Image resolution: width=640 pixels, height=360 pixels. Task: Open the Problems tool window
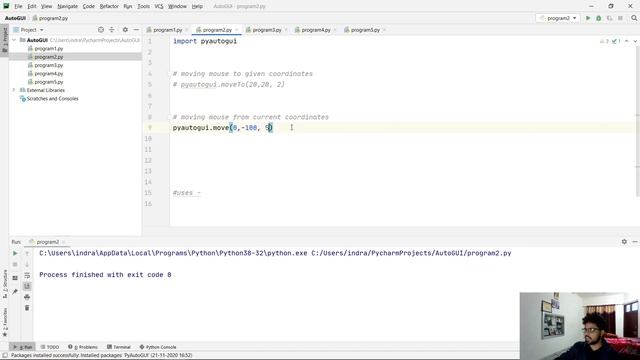tap(83, 347)
